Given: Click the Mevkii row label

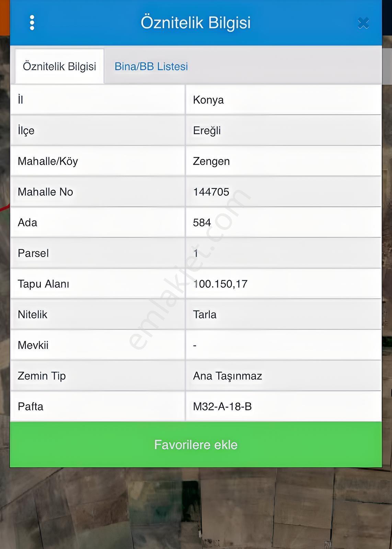Looking at the screenshot, I should 33,345.
